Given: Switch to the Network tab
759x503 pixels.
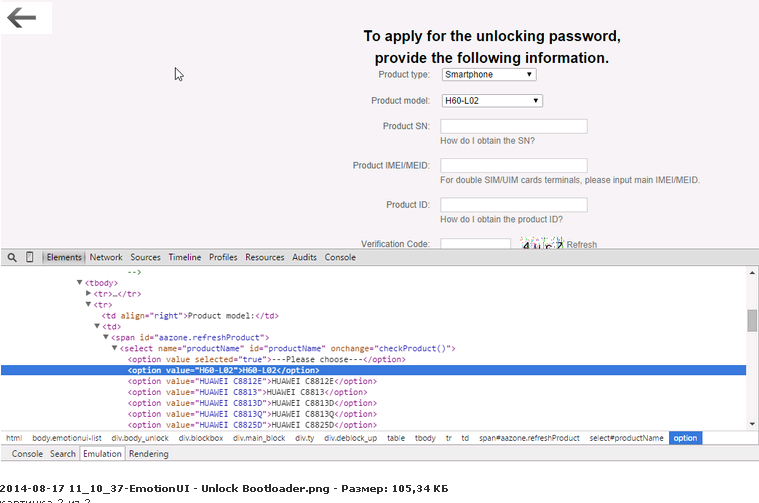Looking at the screenshot, I should (106, 257).
